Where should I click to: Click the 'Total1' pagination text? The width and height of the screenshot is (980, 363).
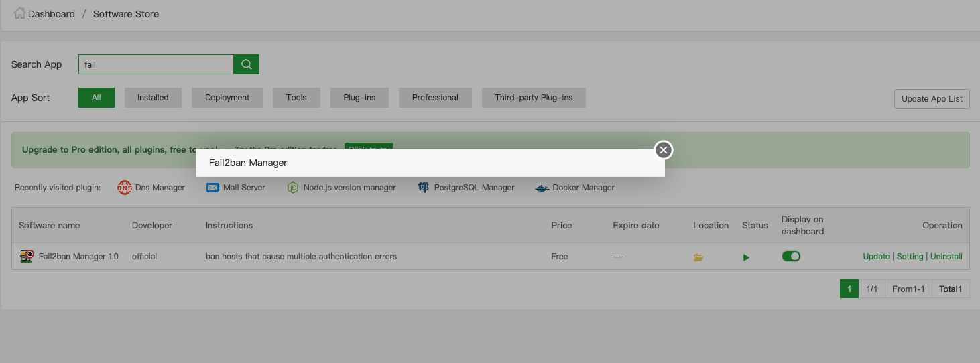click(951, 289)
